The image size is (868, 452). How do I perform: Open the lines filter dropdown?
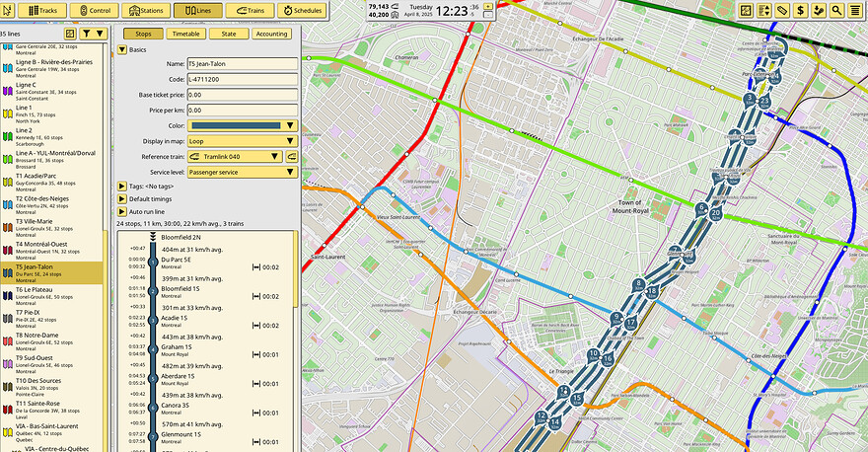coord(93,34)
